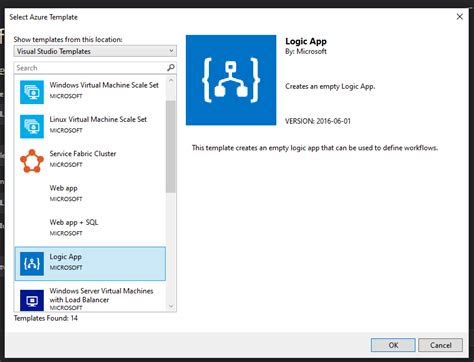The image size is (474, 362).
Task: Click the Service Fabric Cluster orange icon
Action: [32, 161]
